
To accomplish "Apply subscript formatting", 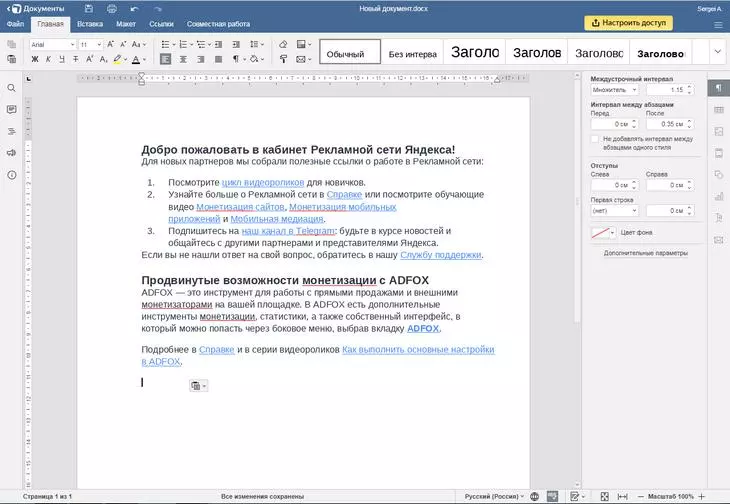I will pyautogui.click(x=103, y=59).
